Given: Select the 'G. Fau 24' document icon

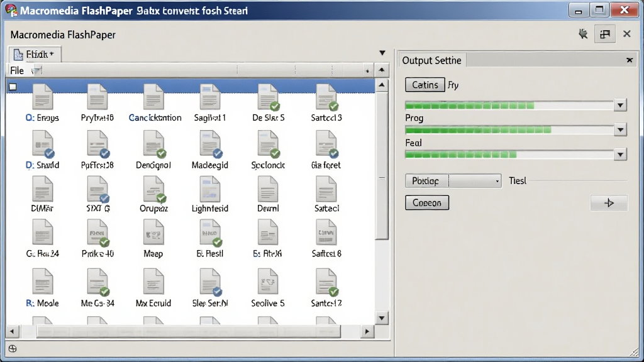Looking at the screenshot, I should click(x=42, y=233).
